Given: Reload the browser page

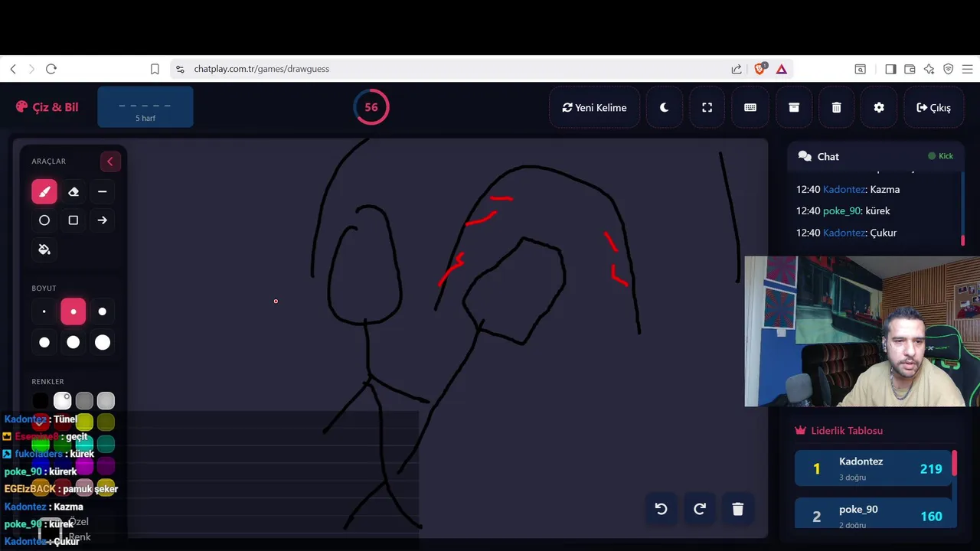Looking at the screenshot, I should click(51, 69).
